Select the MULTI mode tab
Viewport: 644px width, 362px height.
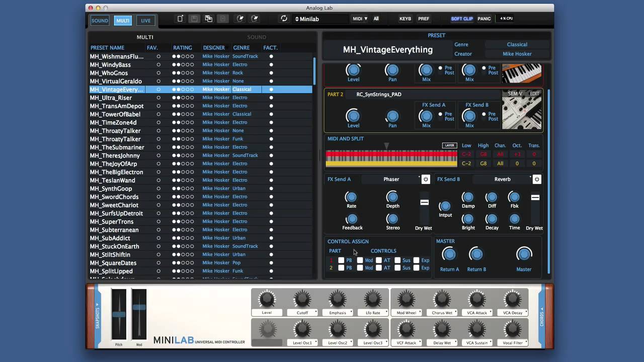[123, 21]
